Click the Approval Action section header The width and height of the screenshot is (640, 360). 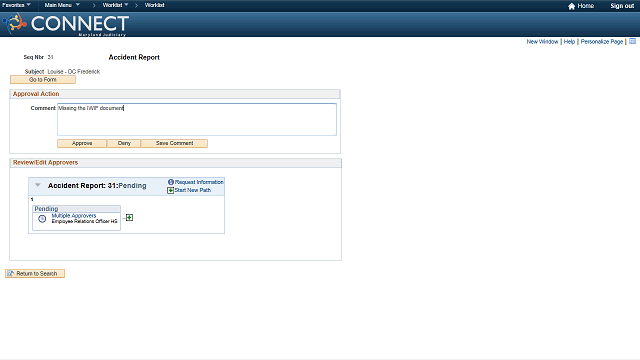(x=175, y=94)
